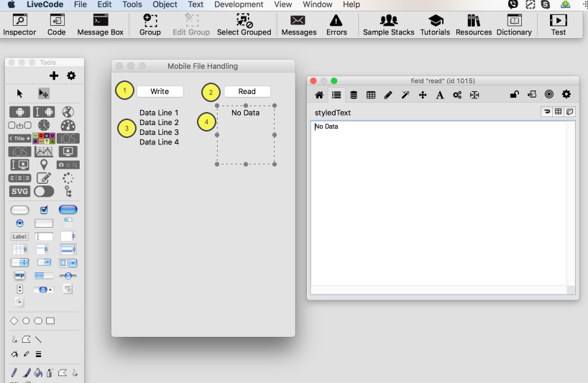Select the "No Data" field in stack

pos(246,135)
